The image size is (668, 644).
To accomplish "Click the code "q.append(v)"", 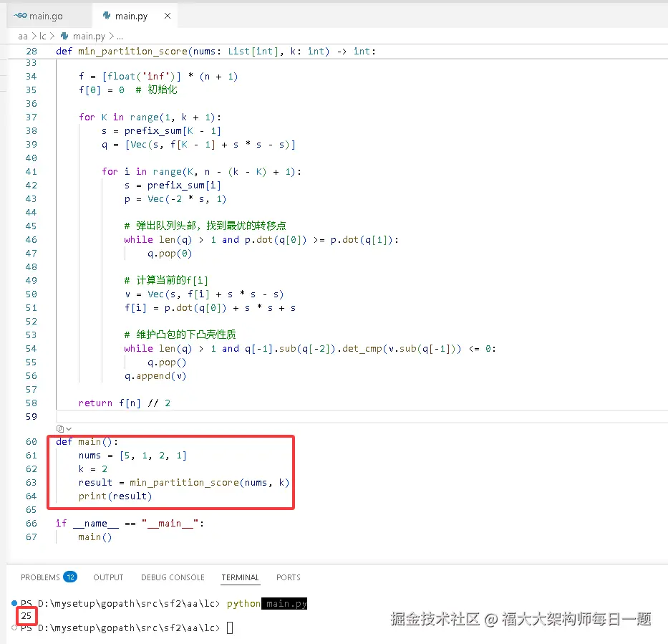I will click(x=155, y=376).
